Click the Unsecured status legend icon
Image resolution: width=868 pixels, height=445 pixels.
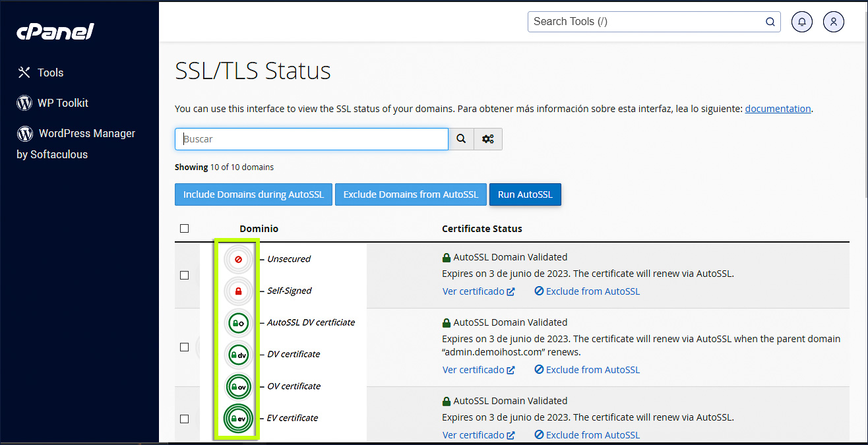[x=237, y=259]
